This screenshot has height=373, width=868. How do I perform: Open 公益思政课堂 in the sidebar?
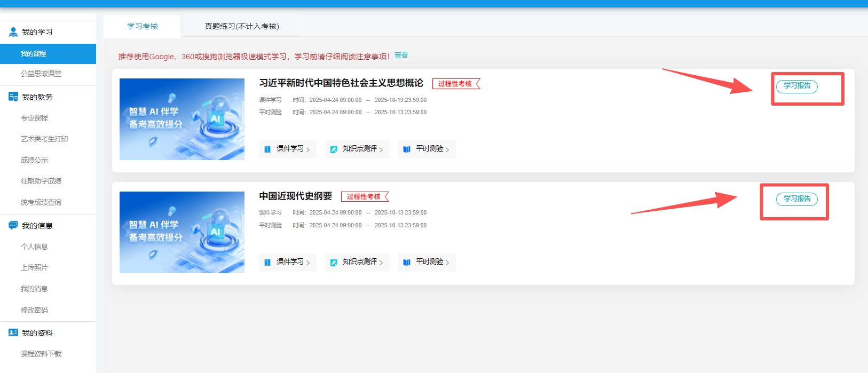click(41, 74)
